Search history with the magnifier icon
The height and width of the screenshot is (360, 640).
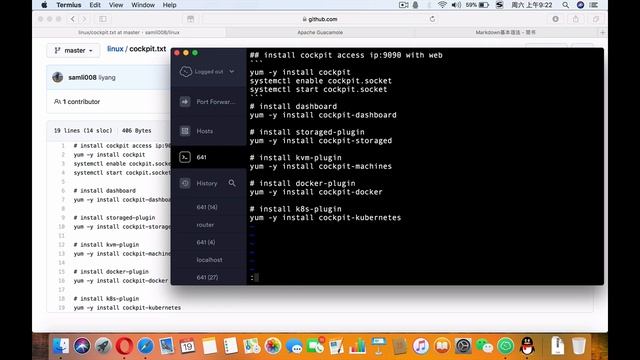232,183
